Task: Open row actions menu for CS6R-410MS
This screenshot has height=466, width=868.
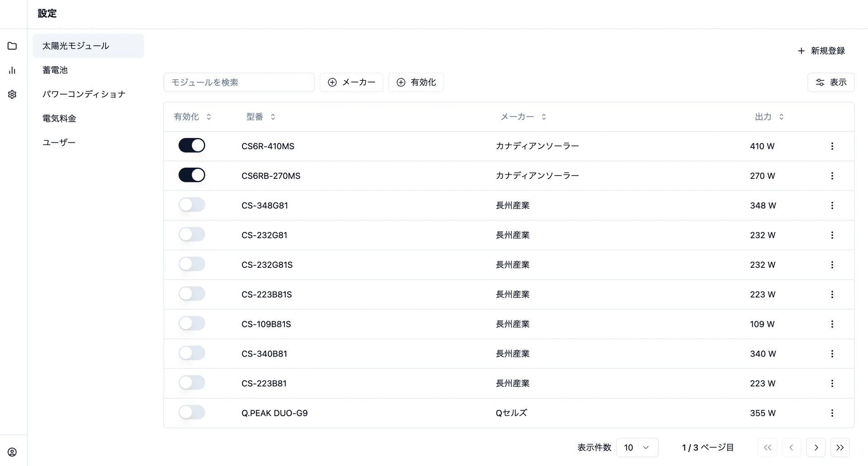Action: tap(832, 146)
